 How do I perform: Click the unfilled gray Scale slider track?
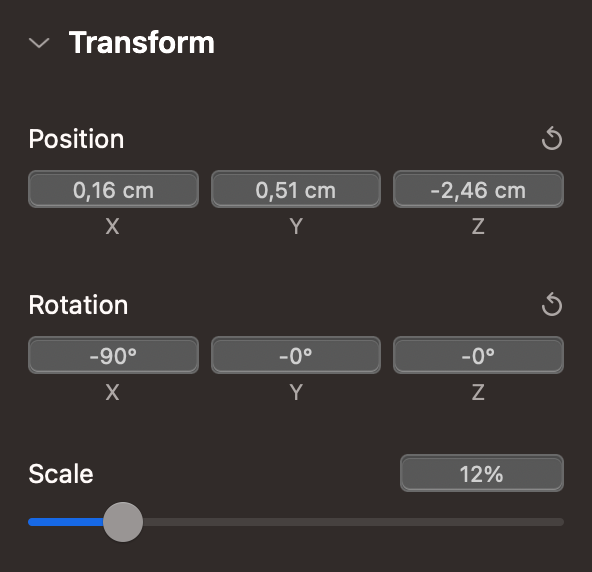(x=353, y=522)
